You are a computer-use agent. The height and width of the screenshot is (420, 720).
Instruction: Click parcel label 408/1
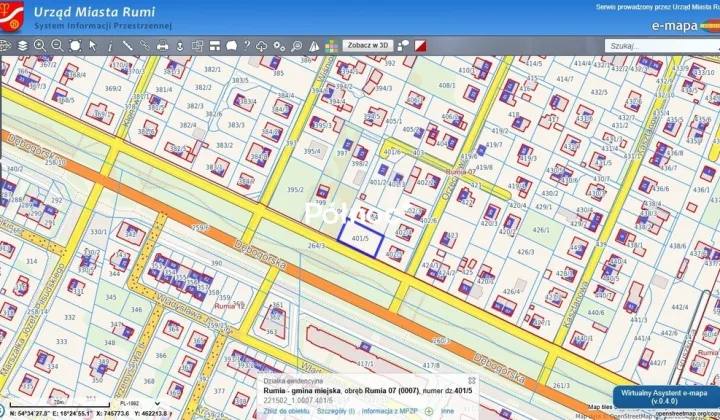pos(447,85)
